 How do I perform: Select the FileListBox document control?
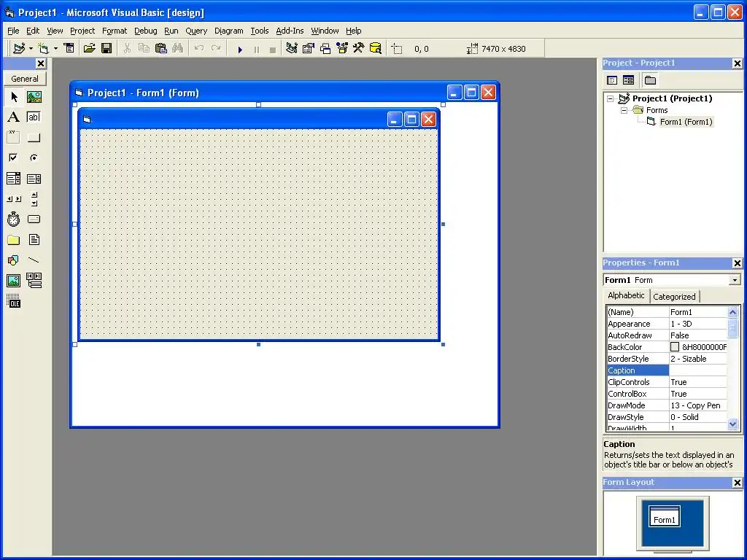pos(34,239)
